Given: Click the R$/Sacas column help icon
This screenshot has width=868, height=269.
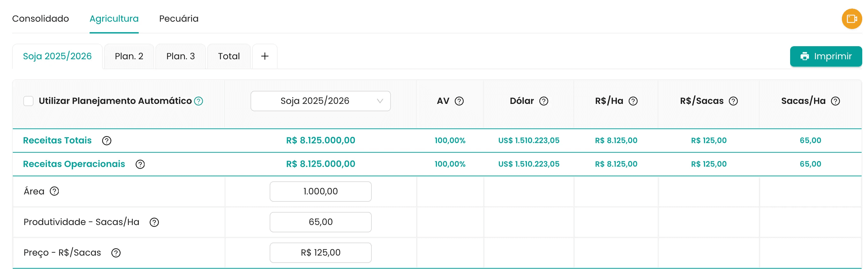Looking at the screenshot, I should click(733, 101).
